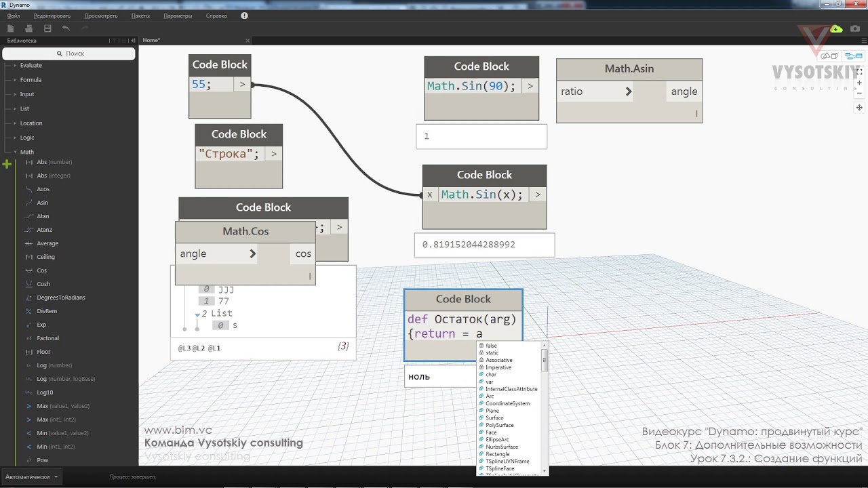Click the green cloud download icon

[836, 28]
